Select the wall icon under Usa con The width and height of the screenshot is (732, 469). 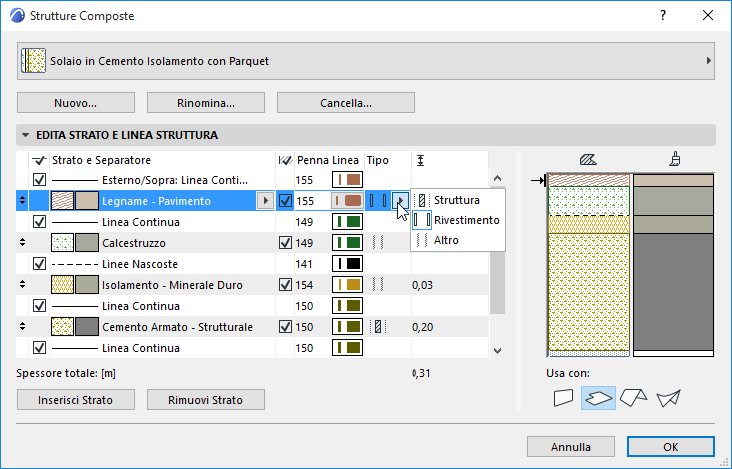563,398
